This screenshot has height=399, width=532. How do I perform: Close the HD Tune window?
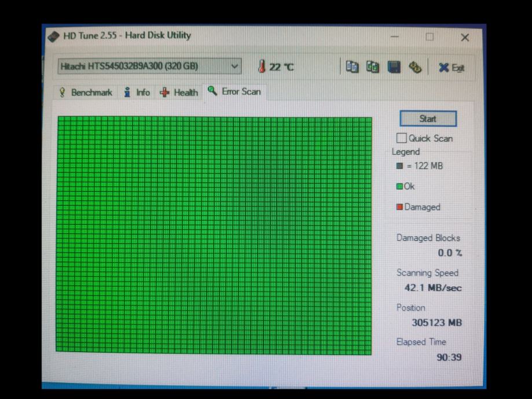pos(465,37)
